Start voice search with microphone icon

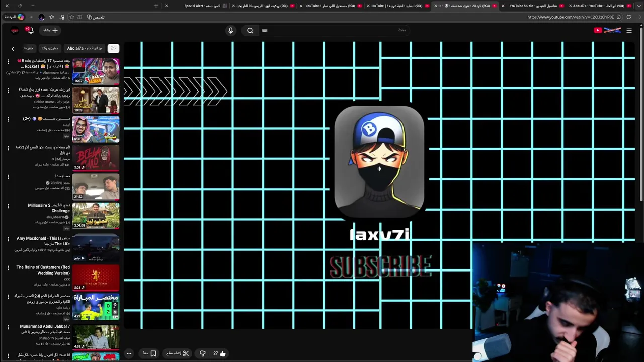[231, 30]
